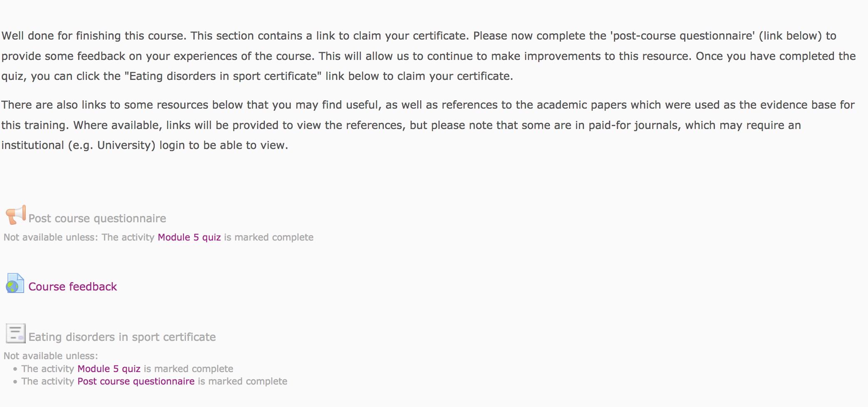The height and width of the screenshot is (407, 868).
Task: Click "Not available unless:" label under the certificate
Action: pos(51,356)
